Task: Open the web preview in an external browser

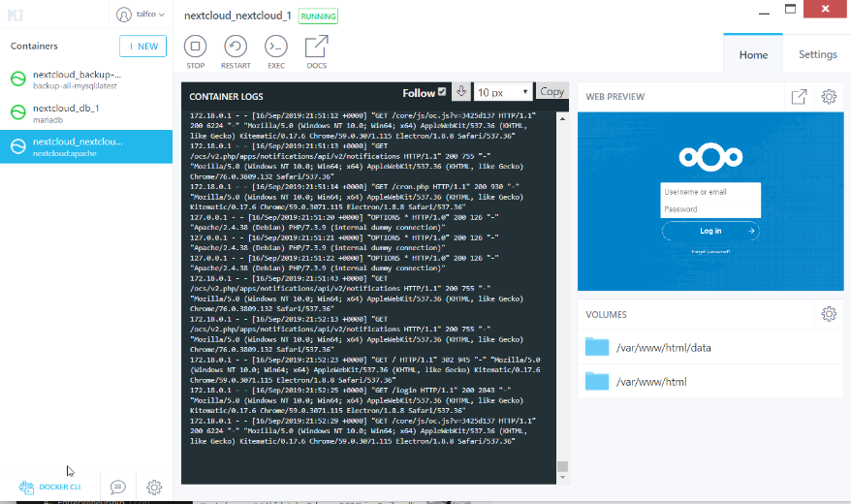Action: tap(799, 97)
